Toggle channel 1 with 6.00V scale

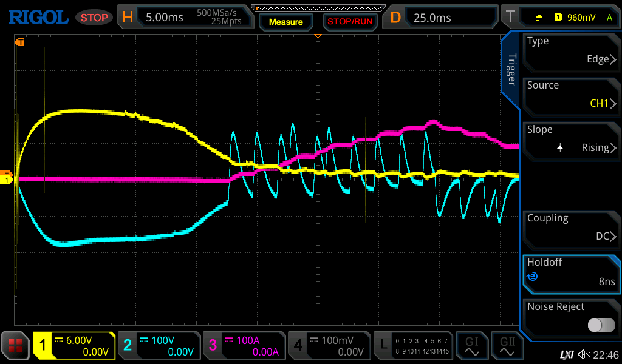74,346
